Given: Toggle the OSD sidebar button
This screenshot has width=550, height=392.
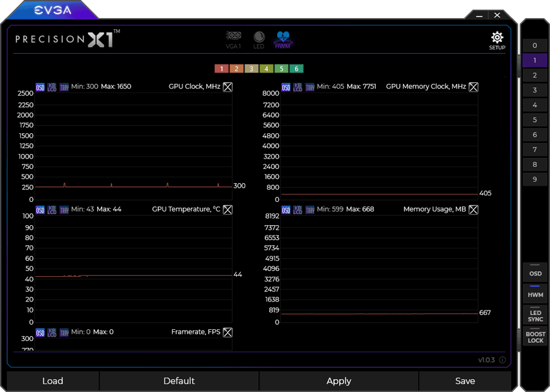Looking at the screenshot, I should (535, 272).
